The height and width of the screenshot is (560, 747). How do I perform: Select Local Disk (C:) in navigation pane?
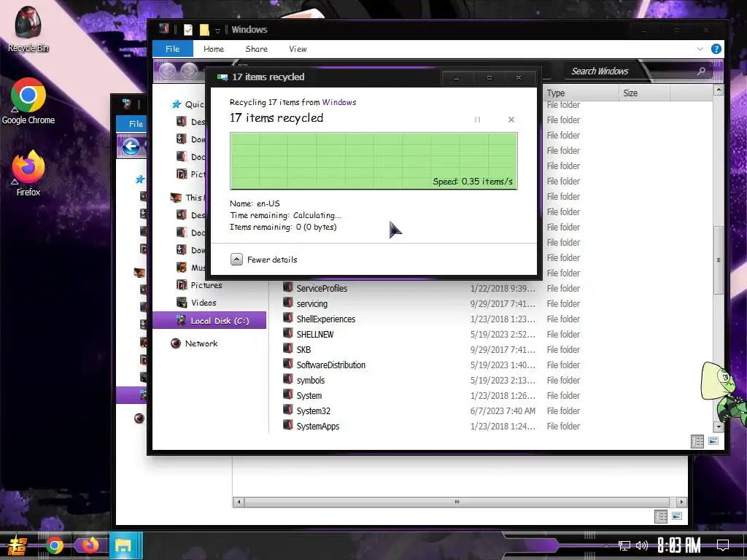[209, 321]
